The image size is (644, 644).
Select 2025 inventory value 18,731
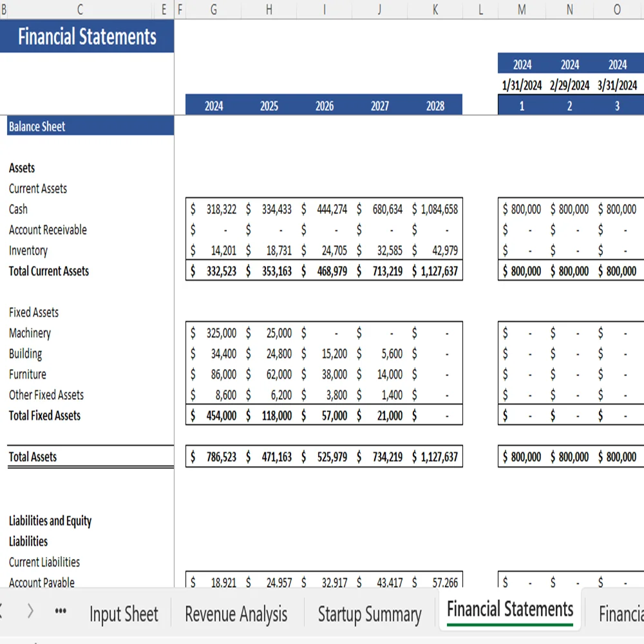click(x=269, y=250)
